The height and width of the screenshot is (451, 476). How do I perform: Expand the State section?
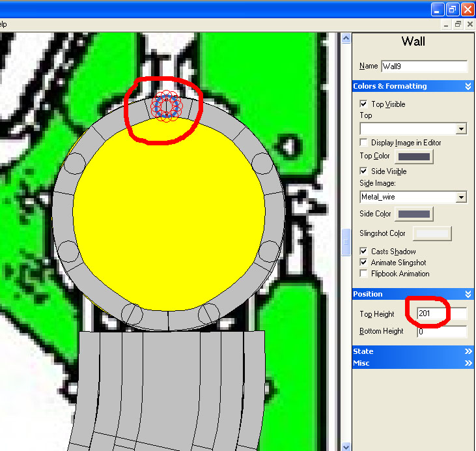[x=468, y=351]
